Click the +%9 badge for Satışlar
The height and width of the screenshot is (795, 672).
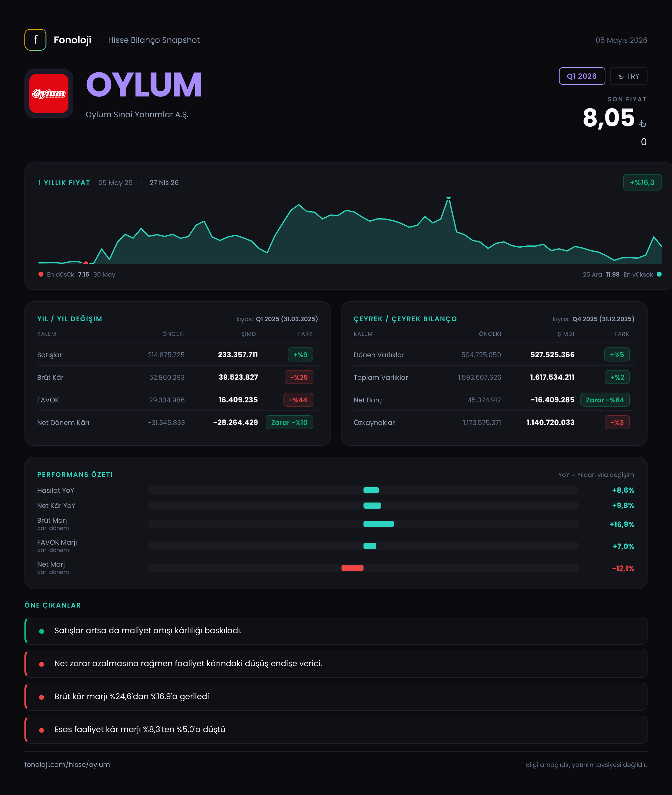[x=300, y=354]
